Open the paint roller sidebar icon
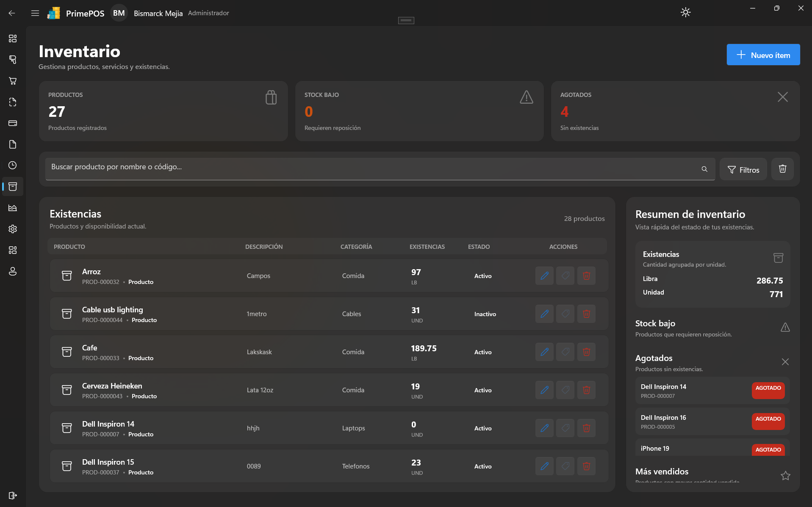The height and width of the screenshot is (507, 812). pos(13,60)
